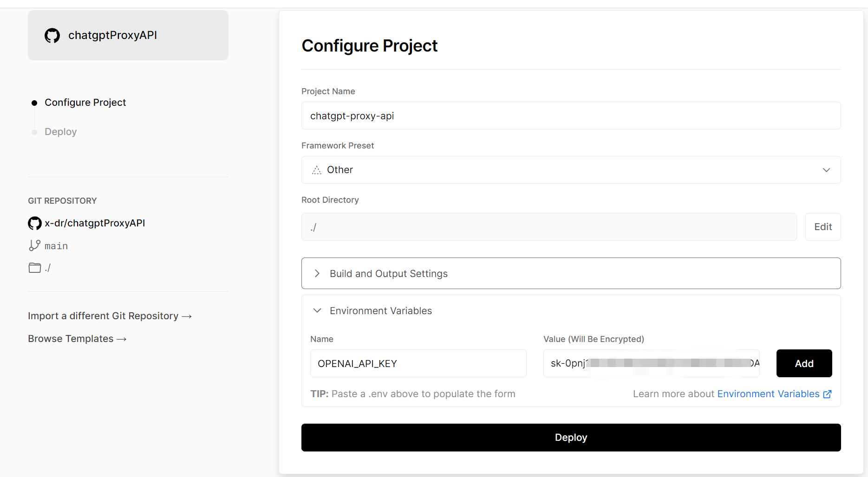
Task: Click the GitHub icon beside chatgptProxyAPI header
Action: (52, 36)
